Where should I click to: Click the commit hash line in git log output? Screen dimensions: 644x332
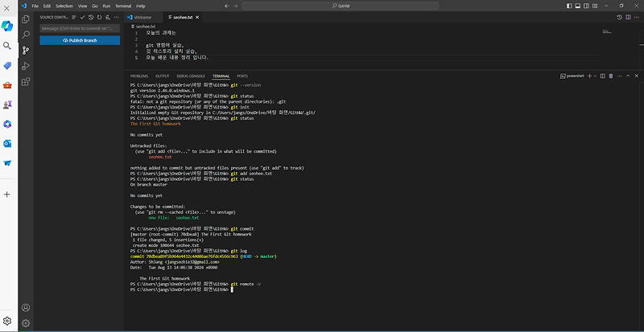click(x=204, y=256)
